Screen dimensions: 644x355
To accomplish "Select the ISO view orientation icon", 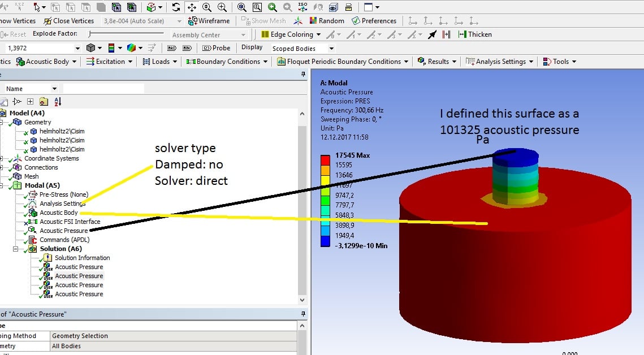I will pyautogui.click(x=303, y=7).
